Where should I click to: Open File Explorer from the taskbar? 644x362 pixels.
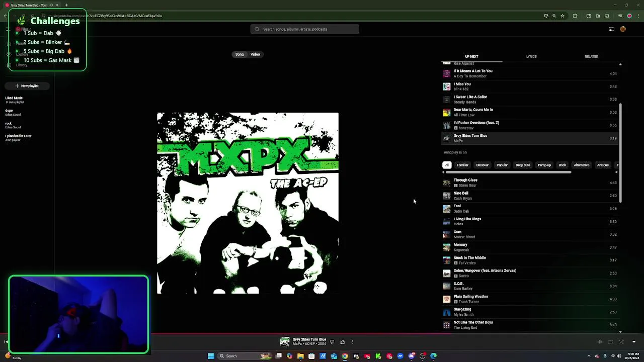point(300,356)
